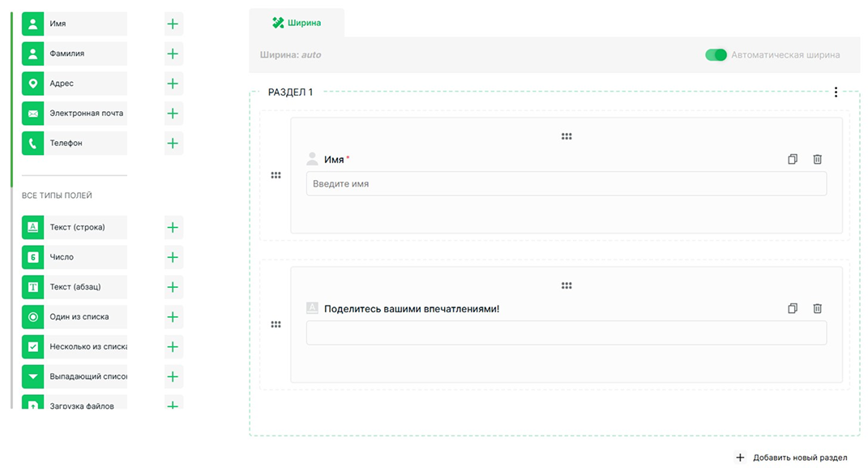Open the Ширина tab
Image resolution: width=868 pixels, height=468 pixels.
click(297, 23)
